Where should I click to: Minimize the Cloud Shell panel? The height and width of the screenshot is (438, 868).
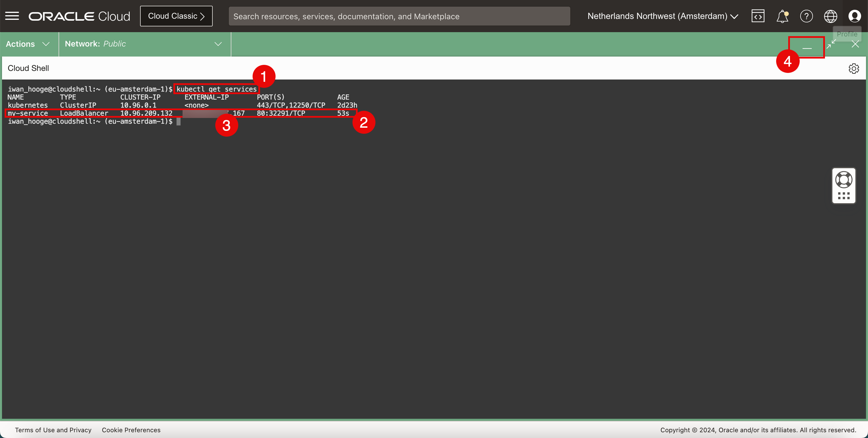(807, 48)
